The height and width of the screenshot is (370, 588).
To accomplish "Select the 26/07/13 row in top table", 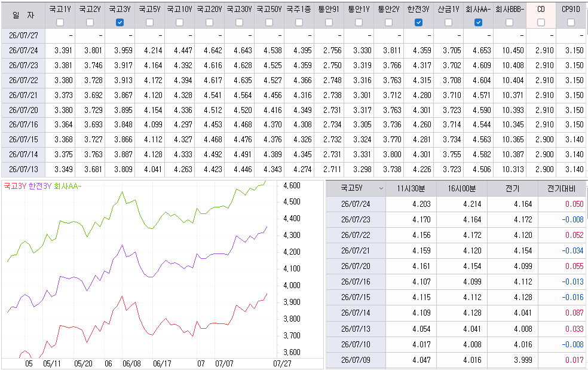I will (x=295, y=169).
